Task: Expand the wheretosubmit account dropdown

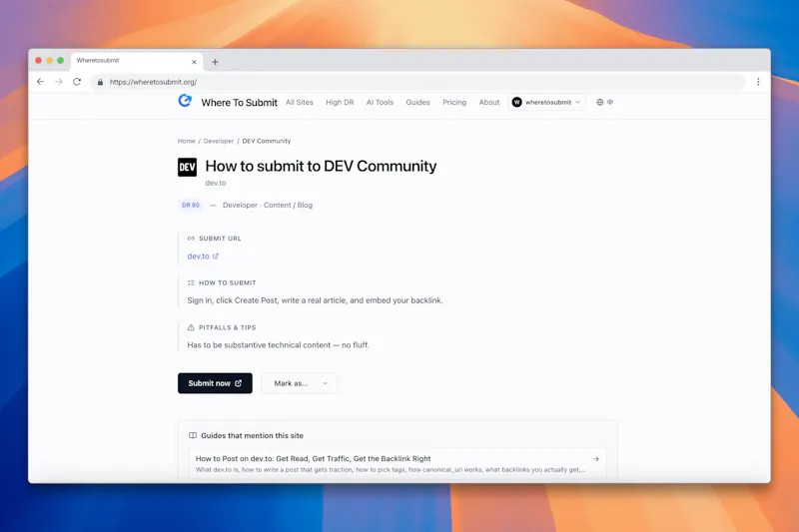Action: (546, 102)
